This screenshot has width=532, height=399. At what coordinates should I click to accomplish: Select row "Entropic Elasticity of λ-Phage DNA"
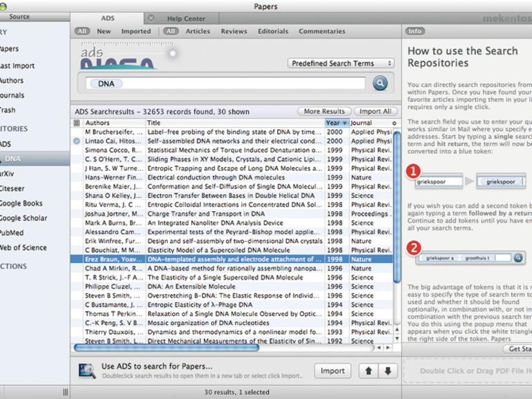[x=231, y=304]
